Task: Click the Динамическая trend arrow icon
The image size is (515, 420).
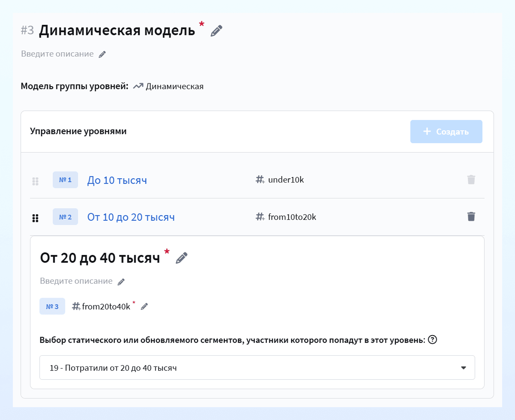Action: (138, 86)
